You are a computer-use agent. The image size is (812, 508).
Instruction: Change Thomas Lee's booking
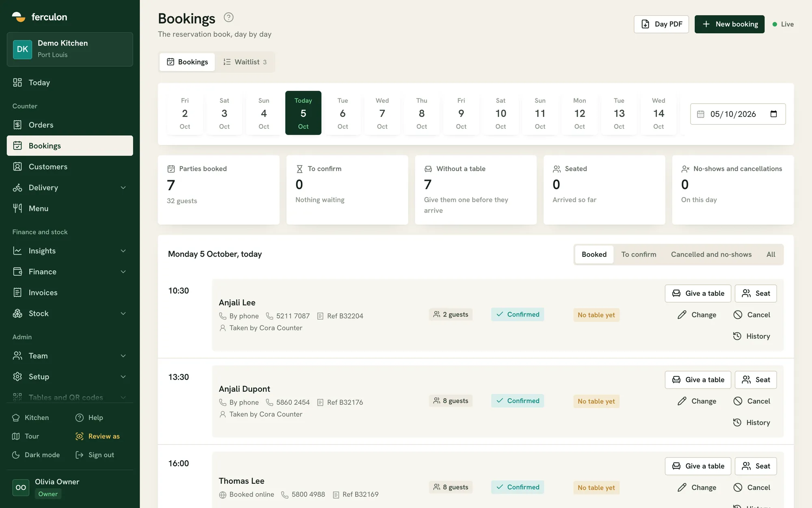coord(697,488)
